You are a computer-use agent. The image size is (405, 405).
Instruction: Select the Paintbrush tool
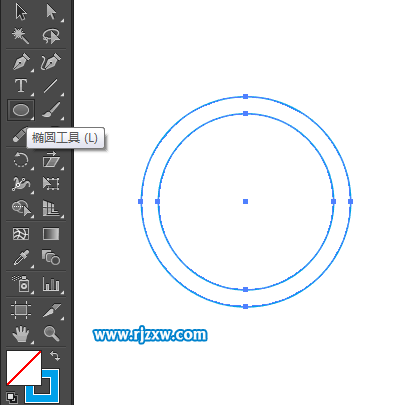(x=51, y=110)
